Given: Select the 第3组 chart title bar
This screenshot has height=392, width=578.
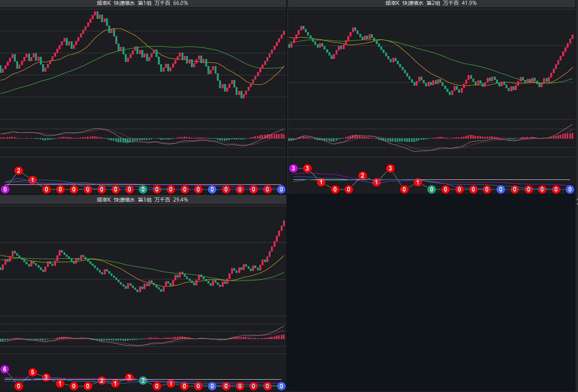Looking at the screenshot, I should coord(143,200).
